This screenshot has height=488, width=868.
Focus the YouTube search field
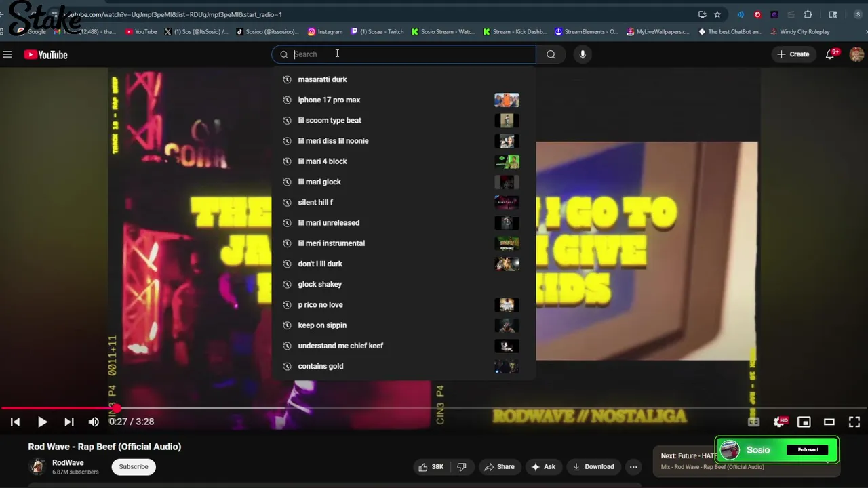click(403, 54)
